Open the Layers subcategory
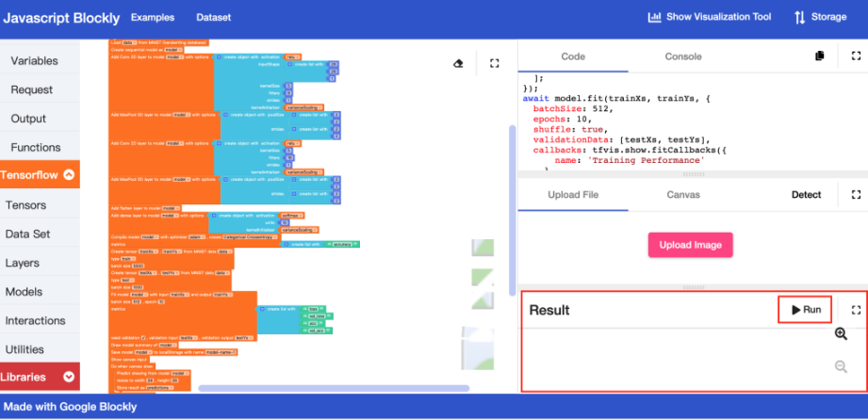 [x=40, y=263]
